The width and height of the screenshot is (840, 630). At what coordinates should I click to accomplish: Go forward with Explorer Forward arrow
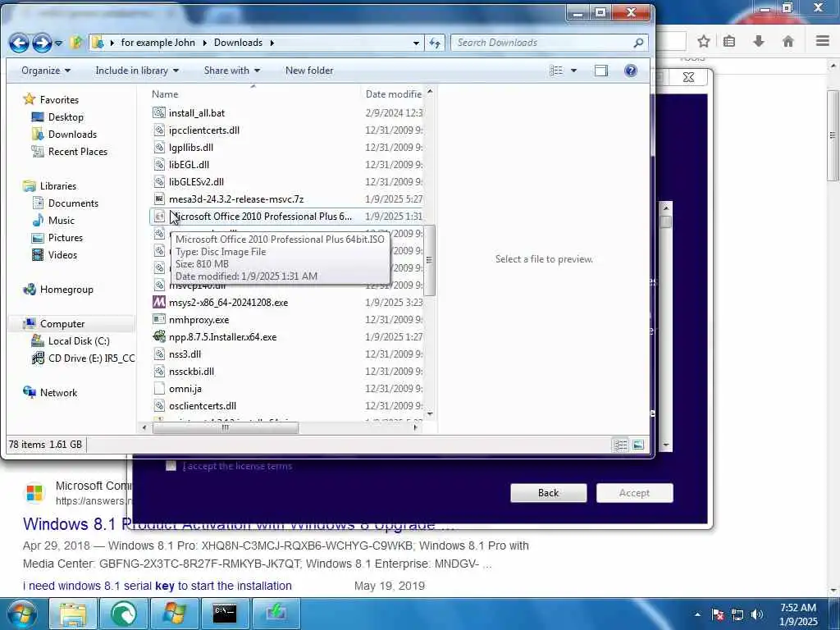pos(42,43)
